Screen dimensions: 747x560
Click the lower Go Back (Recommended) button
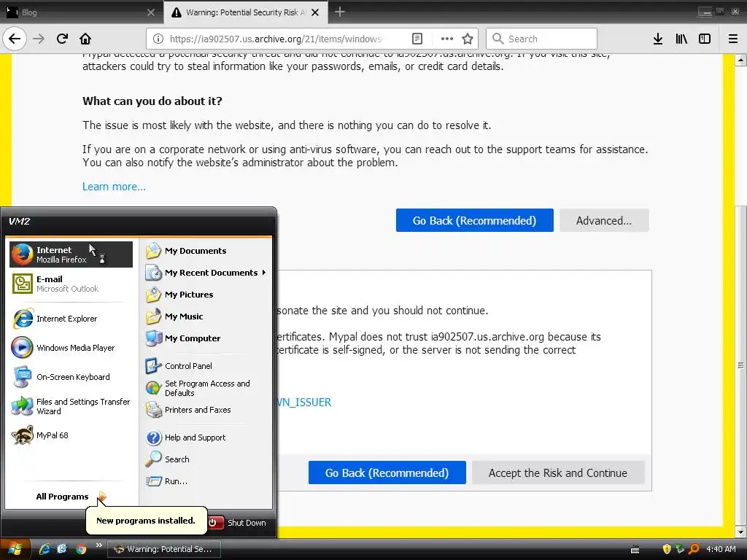(x=387, y=472)
